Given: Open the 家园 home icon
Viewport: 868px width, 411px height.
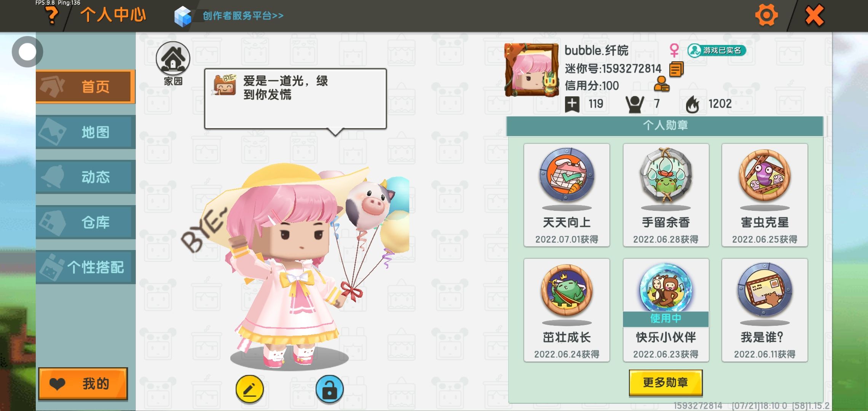Looking at the screenshot, I should click(x=173, y=59).
